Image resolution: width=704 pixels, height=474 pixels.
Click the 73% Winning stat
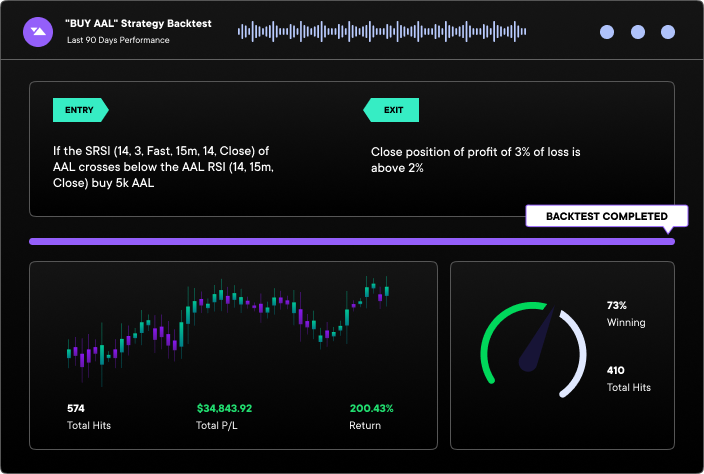pos(616,305)
